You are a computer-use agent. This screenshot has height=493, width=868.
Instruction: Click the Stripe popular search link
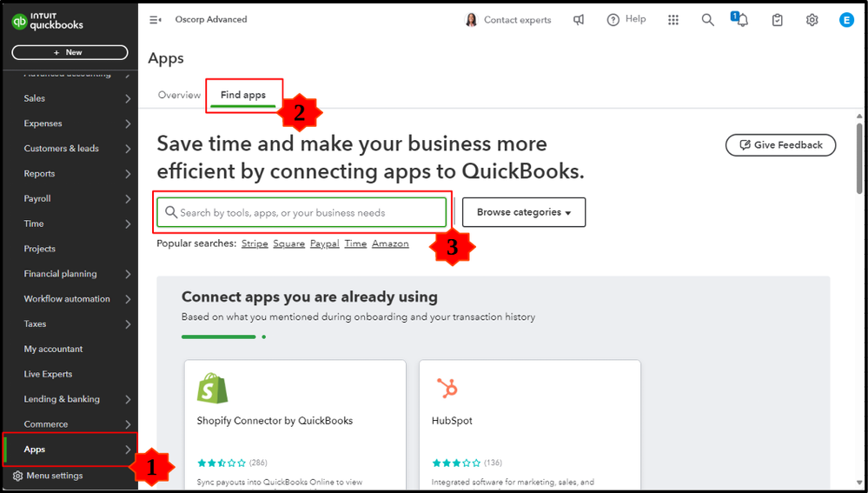[255, 243]
